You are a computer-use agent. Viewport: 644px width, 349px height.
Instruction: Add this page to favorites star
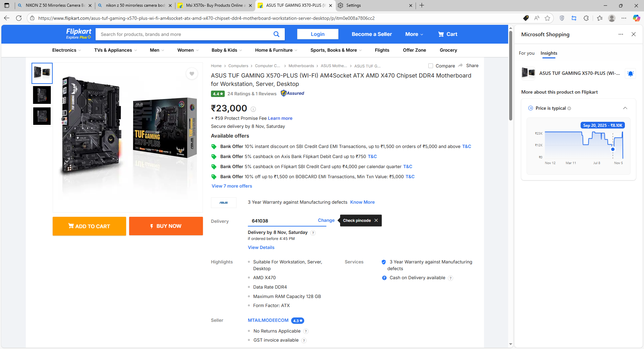pos(547,18)
